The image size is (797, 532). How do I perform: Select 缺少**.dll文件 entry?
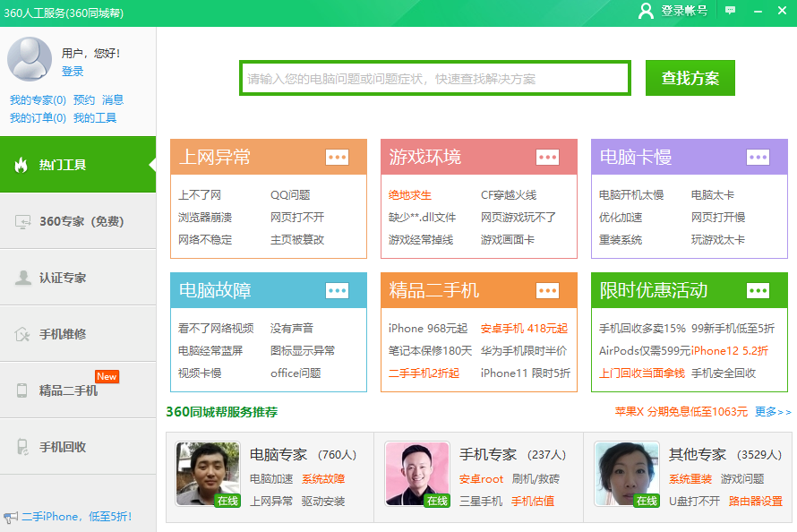click(423, 218)
